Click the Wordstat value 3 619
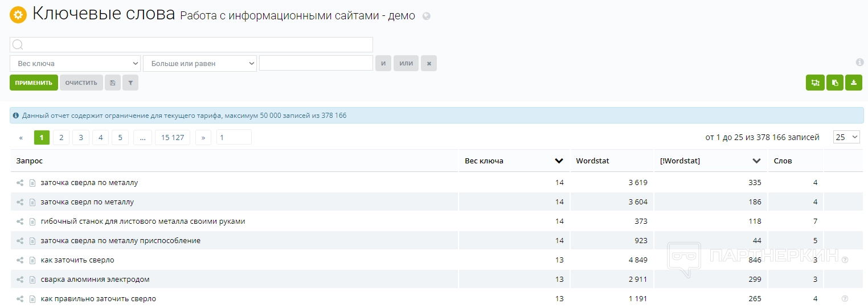This screenshot has height=308, width=868. coord(638,183)
